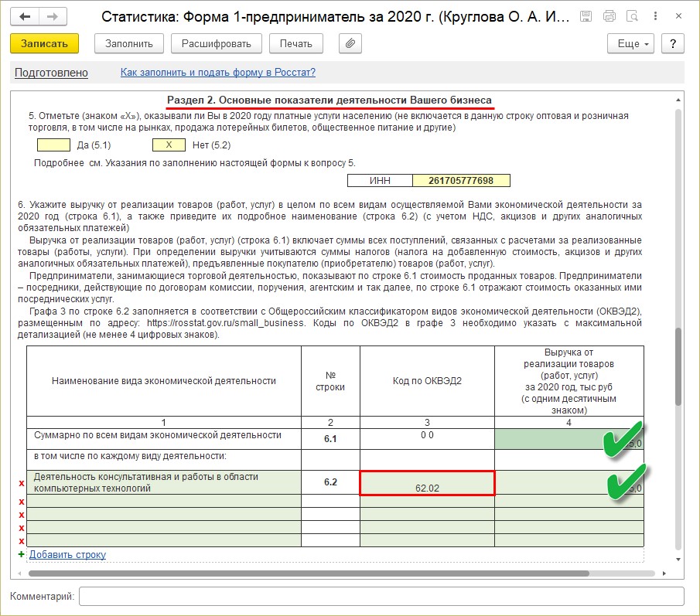700x616 pixels.
Task: Click the row number cell 6.2
Action: click(x=330, y=482)
